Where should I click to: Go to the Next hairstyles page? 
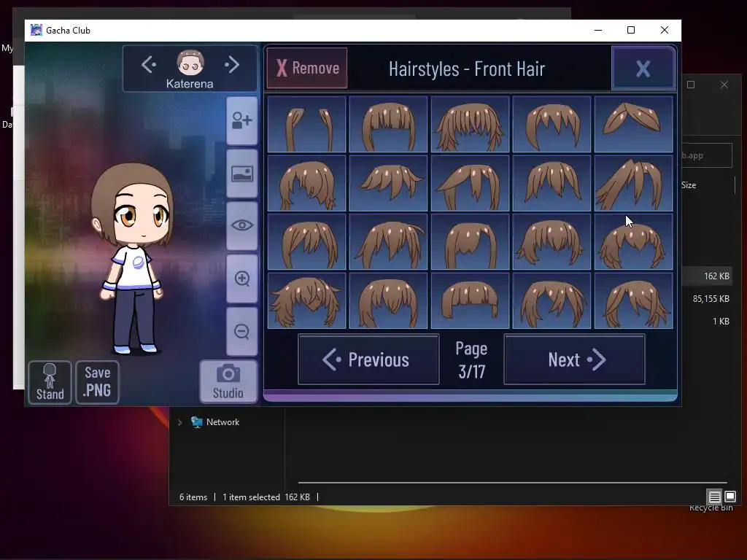coord(575,359)
